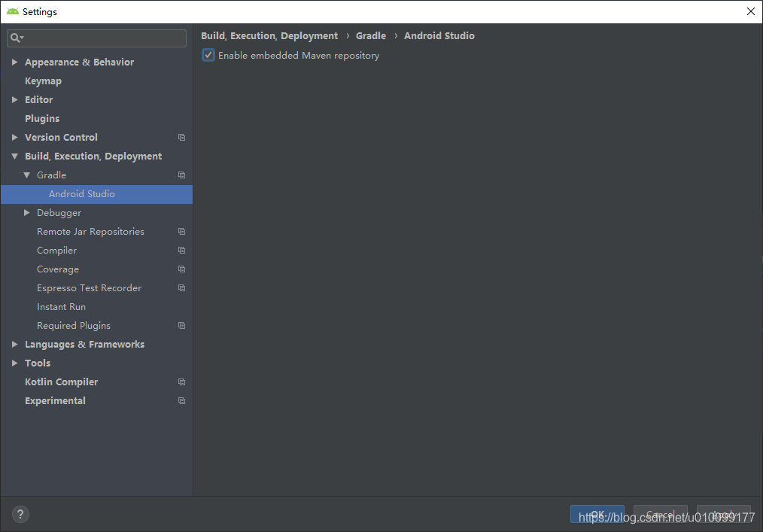The image size is (763, 532).
Task: Open Remote Jar Repositories settings
Action: pyautogui.click(x=90, y=231)
